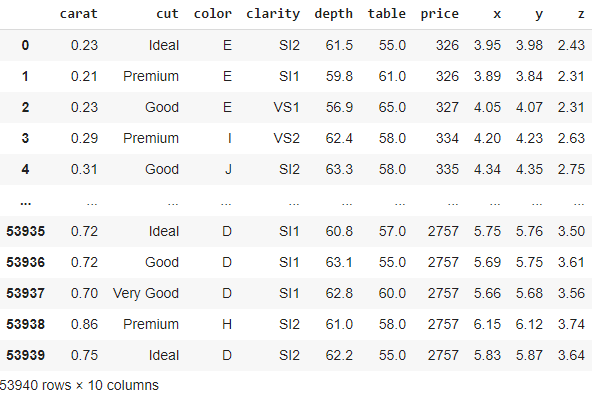610x395 pixels.
Task: Click row index 53937
Action: (26, 293)
